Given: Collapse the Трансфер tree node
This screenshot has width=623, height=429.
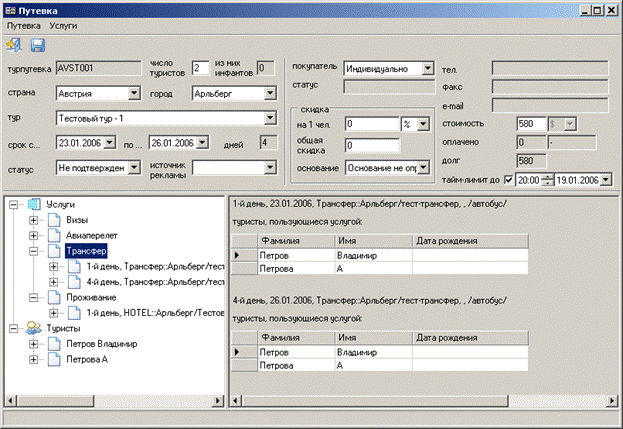Looking at the screenshot, I should coord(33,251).
